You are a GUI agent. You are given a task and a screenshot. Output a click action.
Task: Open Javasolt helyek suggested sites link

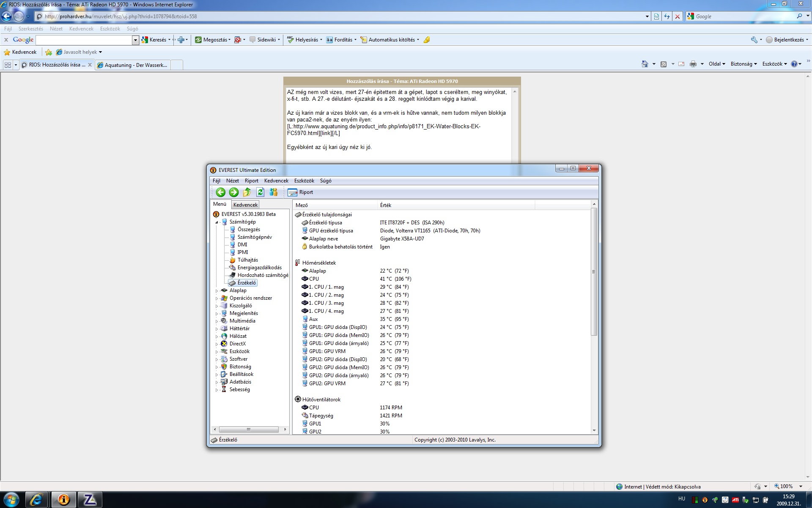coord(79,52)
